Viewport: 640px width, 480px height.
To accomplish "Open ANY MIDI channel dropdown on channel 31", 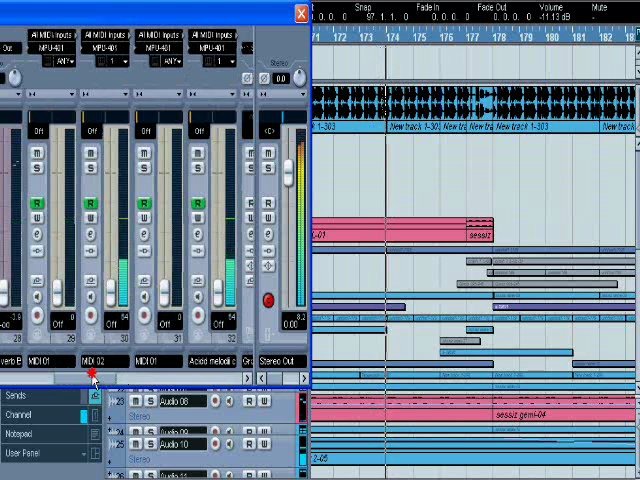I will (172, 62).
